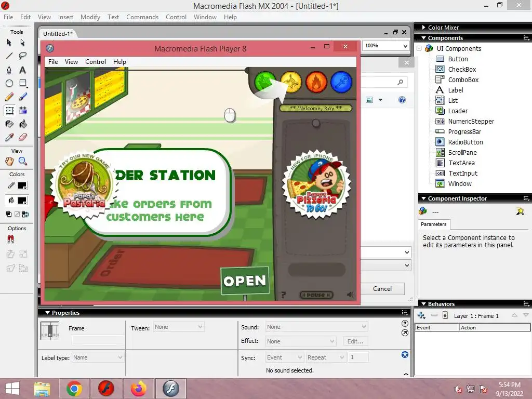The width and height of the screenshot is (532, 399).
Task: Select the Zoom magnifier tool
Action: [x=23, y=161]
